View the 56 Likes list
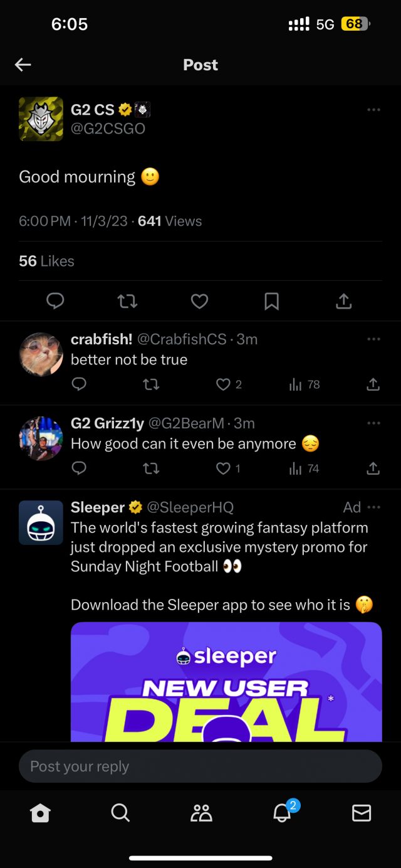The height and width of the screenshot is (868, 401). click(46, 261)
